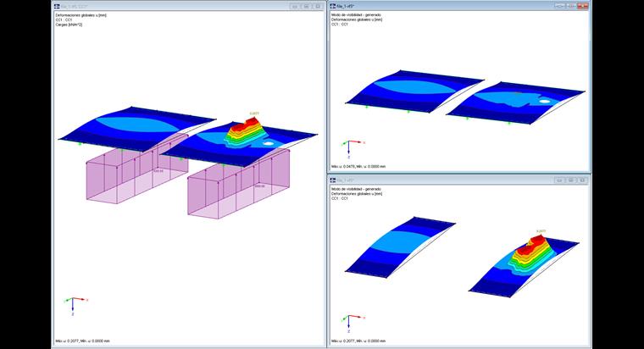Screen dimensions: 644x349
Task: Maximize the bottom-right model window
Action: pos(571,180)
